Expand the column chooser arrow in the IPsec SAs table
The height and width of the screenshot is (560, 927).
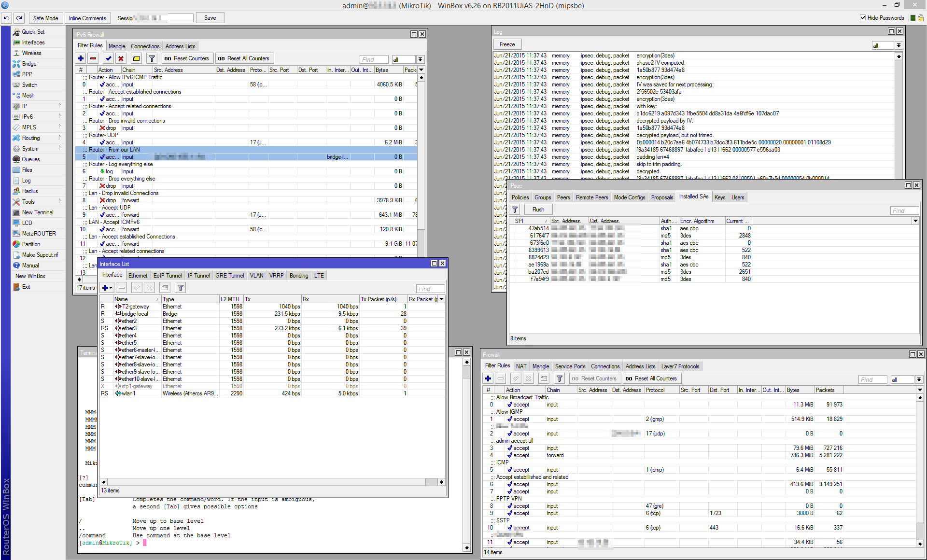915,221
